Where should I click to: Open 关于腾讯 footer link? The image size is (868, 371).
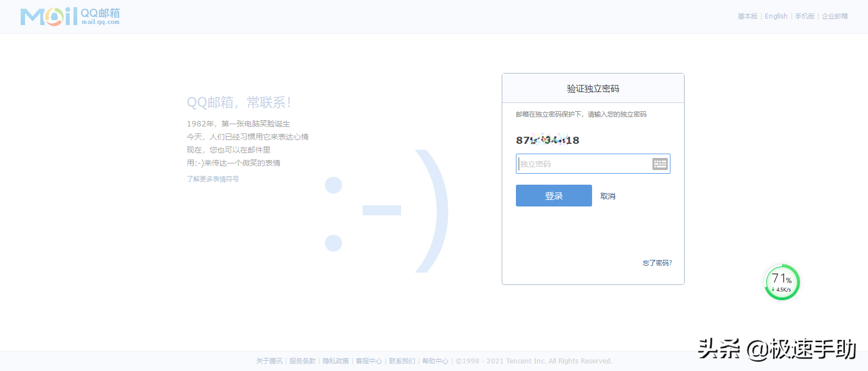click(269, 361)
